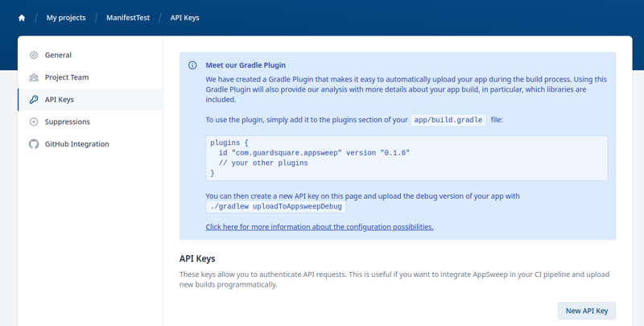644x326 pixels.
Task: Open the GitHub Integration section
Action: (x=90, y=144)
